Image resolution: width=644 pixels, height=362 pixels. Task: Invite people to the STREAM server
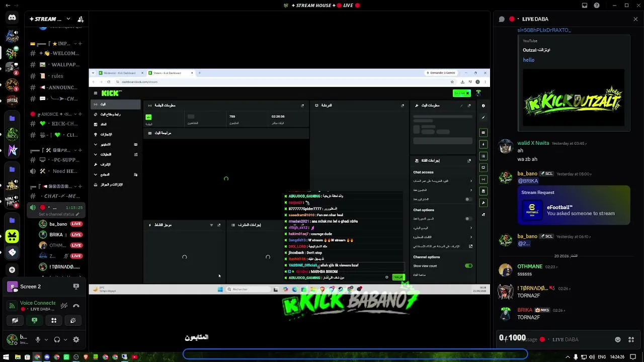point(80,19)
